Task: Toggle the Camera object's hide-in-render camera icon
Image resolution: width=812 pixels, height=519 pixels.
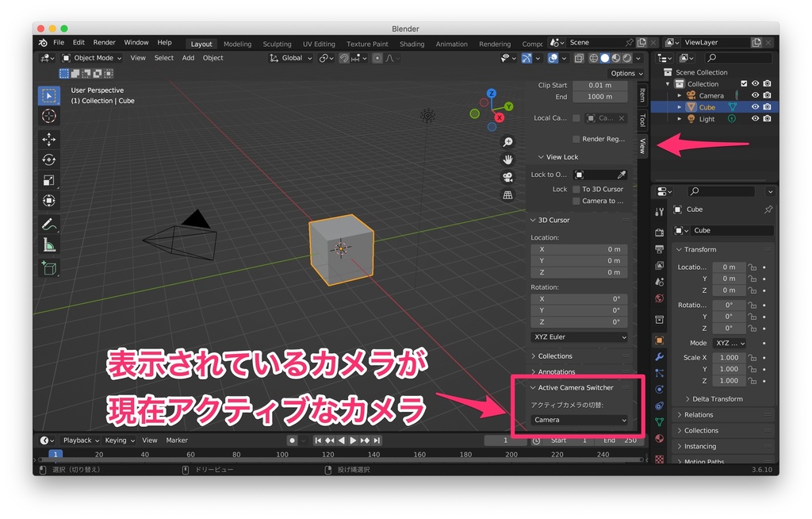Action: pyautogui.click(x=767, y=95)
